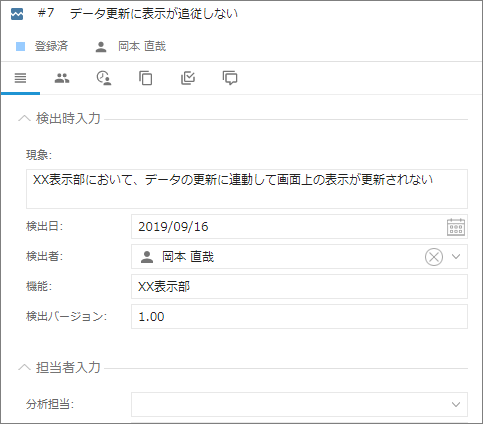Click the ticket type icon beside #7
This screenshot has height=424, width=483.
(17, 14)
